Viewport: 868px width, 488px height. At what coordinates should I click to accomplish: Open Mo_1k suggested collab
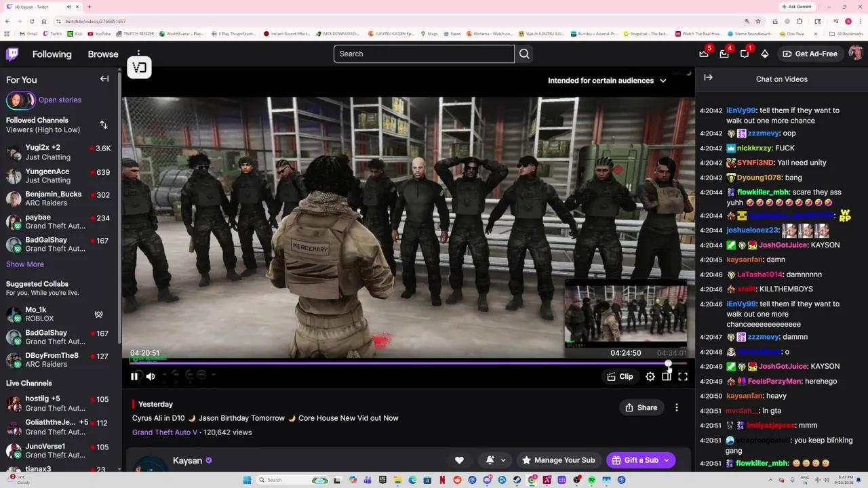[x=58, y=314]
